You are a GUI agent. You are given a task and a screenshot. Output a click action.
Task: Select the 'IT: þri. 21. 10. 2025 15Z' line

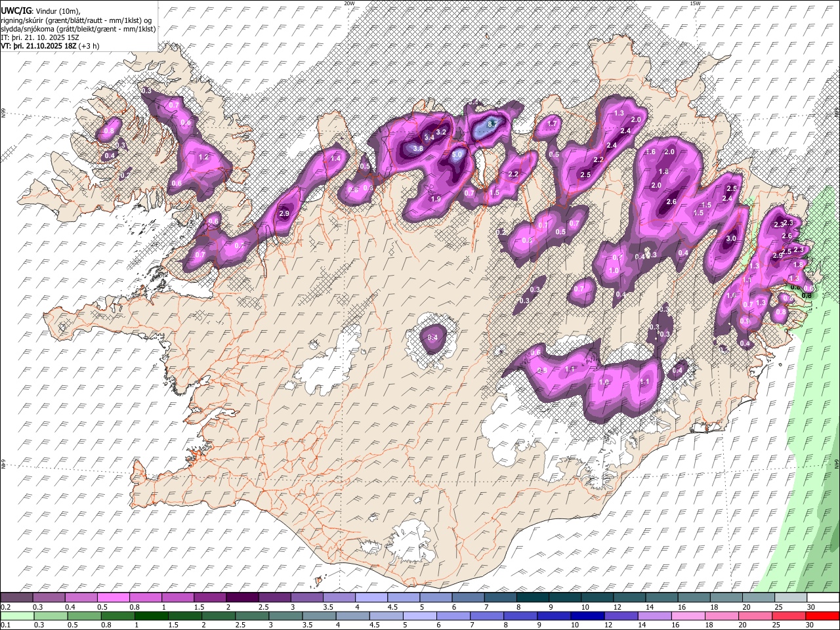pyautogui.click(x=40, y=37)
